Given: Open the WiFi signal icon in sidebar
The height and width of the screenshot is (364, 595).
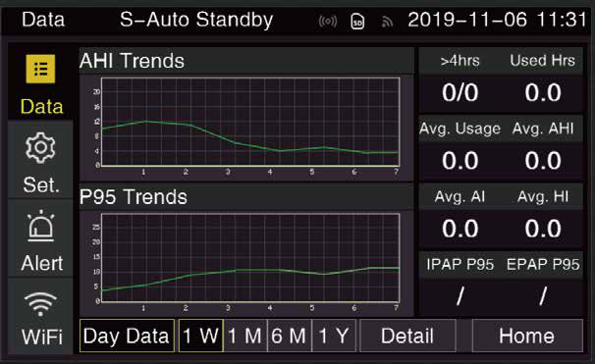Looking at the screenshot, I should [40, 304].
